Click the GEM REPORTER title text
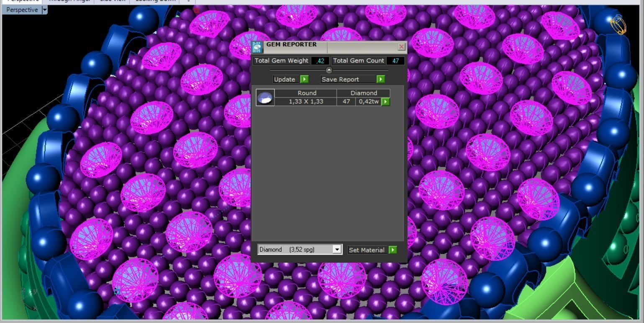The image size is (644, 323). pyautogui.click(x=291, y=44)
